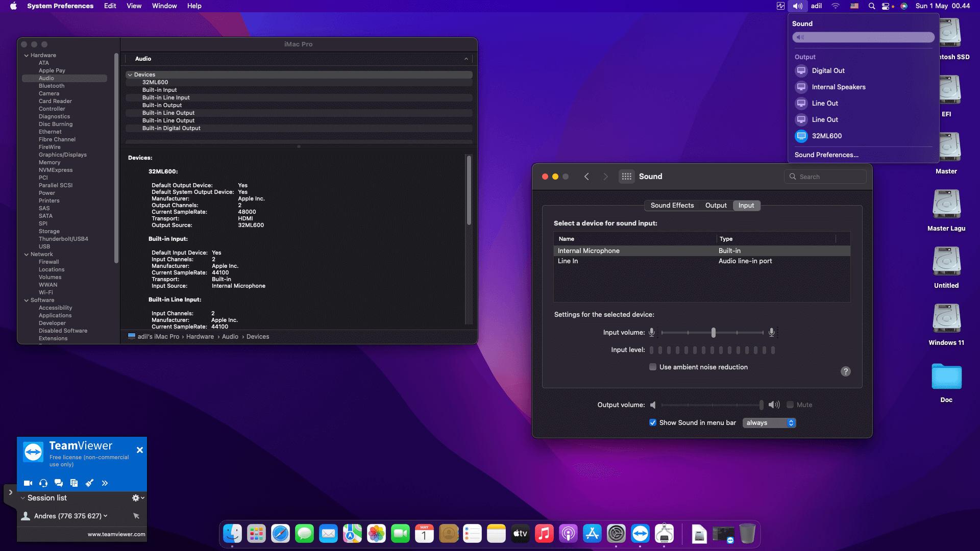Collapse Network section in System Information sidebar
This screenshot has height=551, width=980.
pos(26,254)
